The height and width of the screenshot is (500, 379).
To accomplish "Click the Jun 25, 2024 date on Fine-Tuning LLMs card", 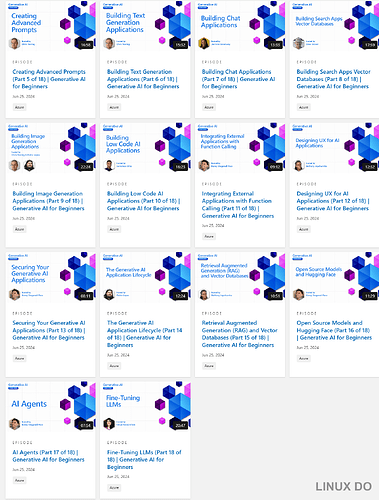I will coord(118,477).
